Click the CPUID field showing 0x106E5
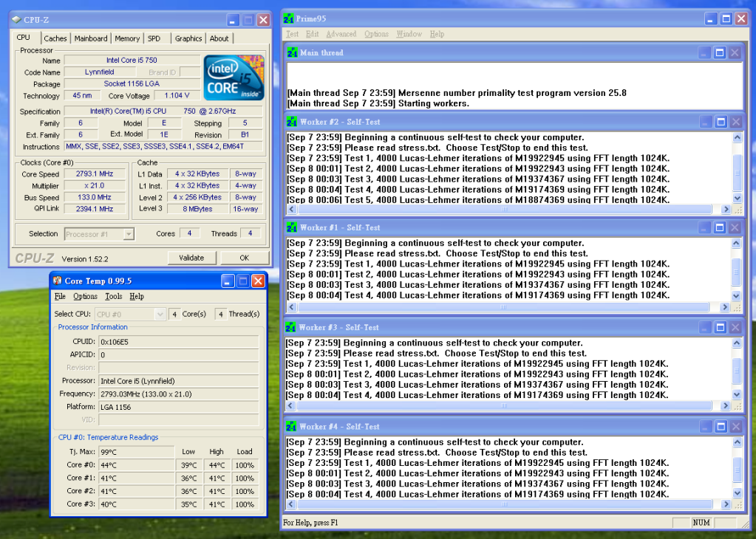 click(x=178, y=342)
